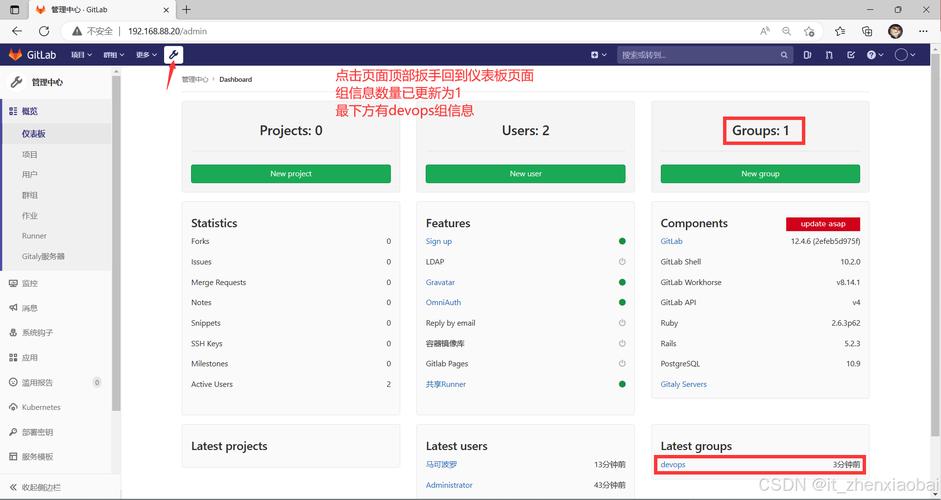Open the tab actions menu icon
This screenshot has width=941, height=500.
click(15, 10)
